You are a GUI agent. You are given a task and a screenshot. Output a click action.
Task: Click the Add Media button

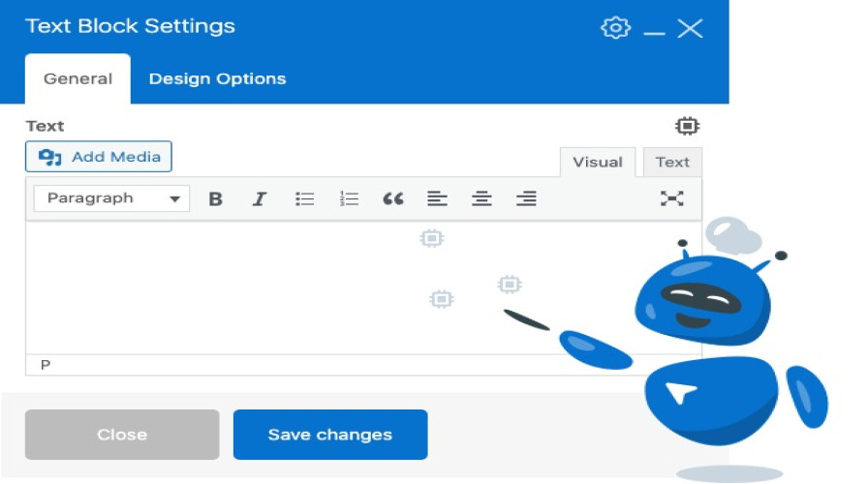pos(99,157)
